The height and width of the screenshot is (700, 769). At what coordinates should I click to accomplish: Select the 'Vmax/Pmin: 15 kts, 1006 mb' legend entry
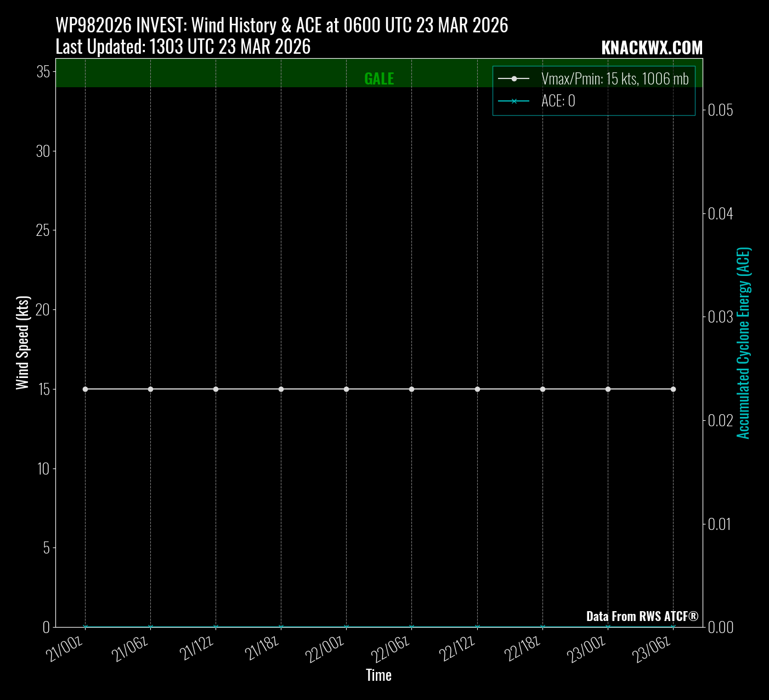click(x=614, y=79)
